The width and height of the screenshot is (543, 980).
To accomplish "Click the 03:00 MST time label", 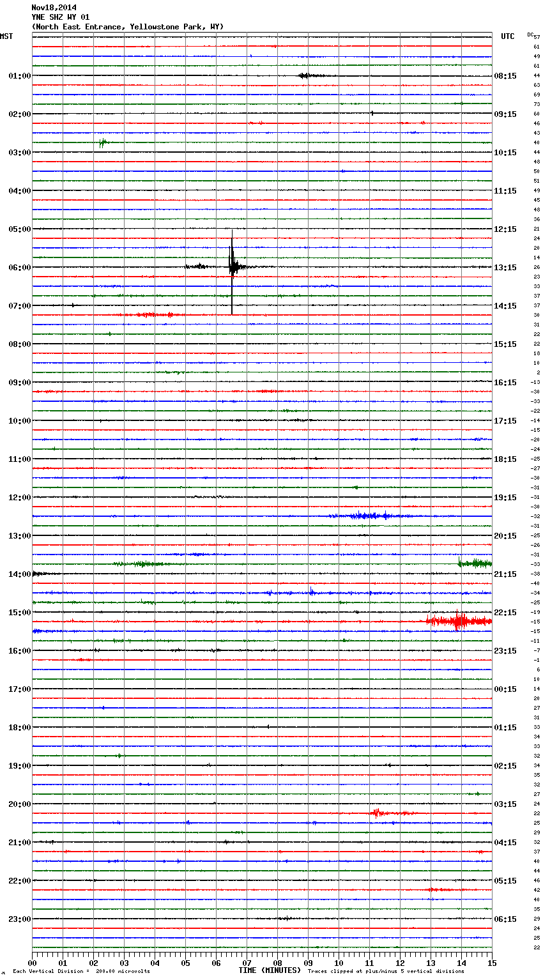I will pos(19,153).
